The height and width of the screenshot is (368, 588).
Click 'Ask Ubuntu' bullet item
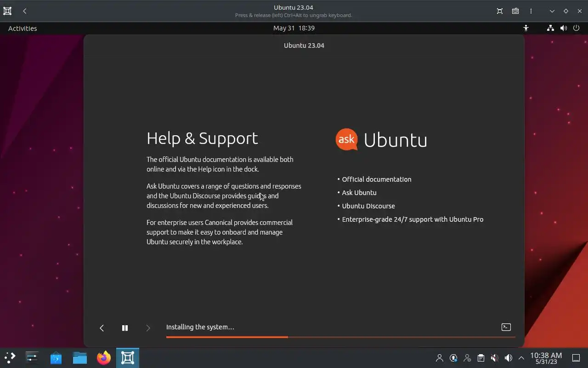pyautogui.click(x=359, y=193)
